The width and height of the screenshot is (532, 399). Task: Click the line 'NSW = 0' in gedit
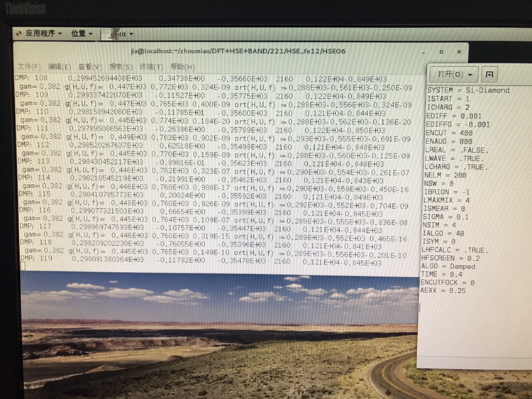[440, 183]
